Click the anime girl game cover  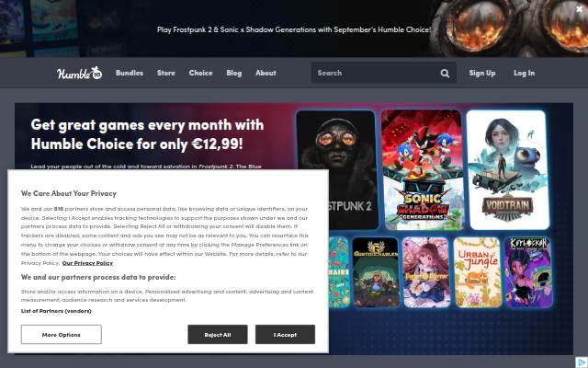[x=426, y=272]
